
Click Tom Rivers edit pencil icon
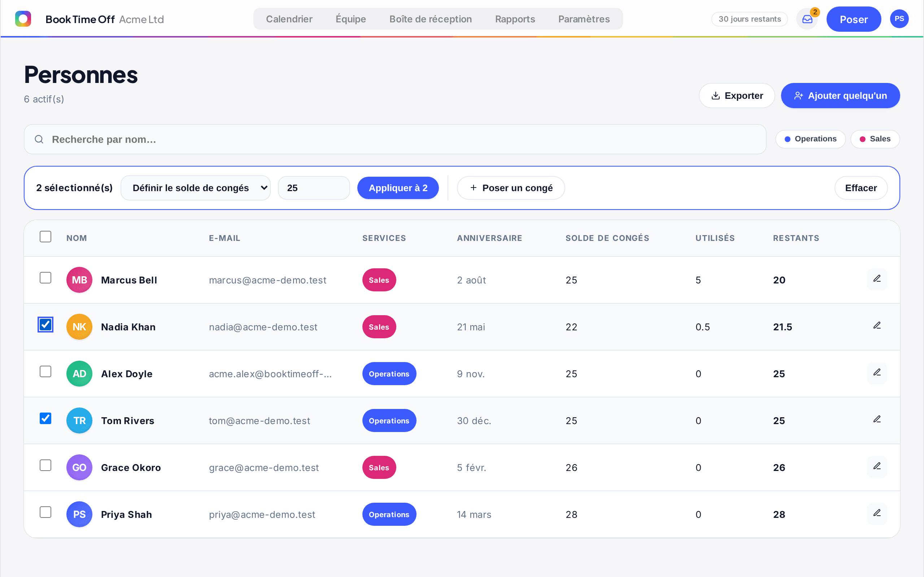coord(877,420)
